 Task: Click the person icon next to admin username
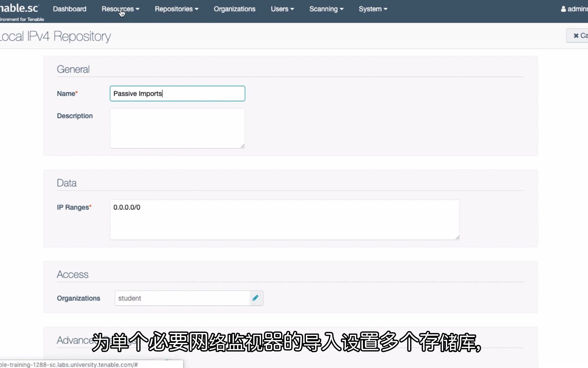(563, 9)
